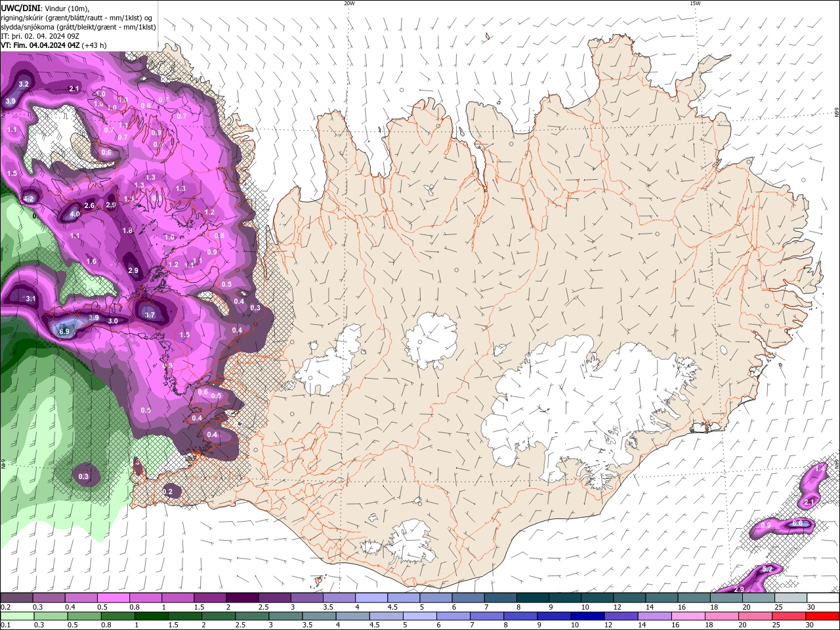The height and width of the screenshot is (630, 840).
Task: Select light violet rain swatch between 14 and 16
Action: 654,616
